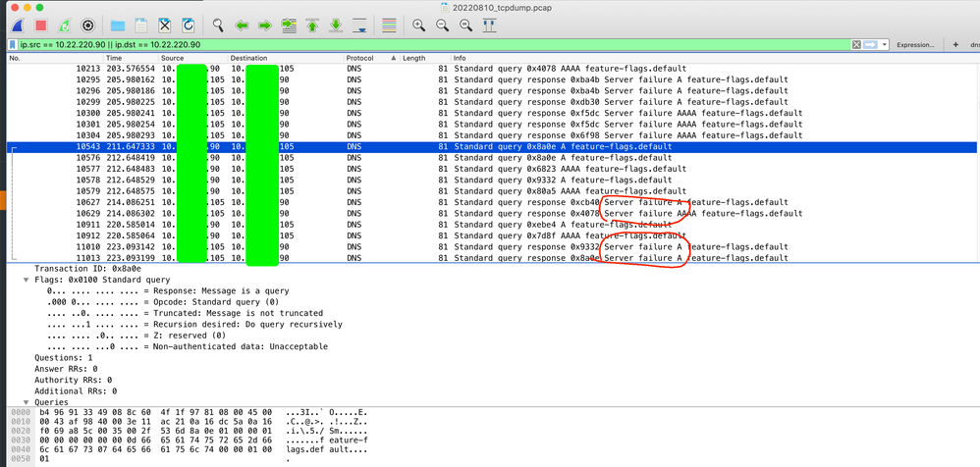The height and width of the screenshot is (467, 980).
Task: Select packet 10629 response 0x4078
Action: (x=493, y=214)
